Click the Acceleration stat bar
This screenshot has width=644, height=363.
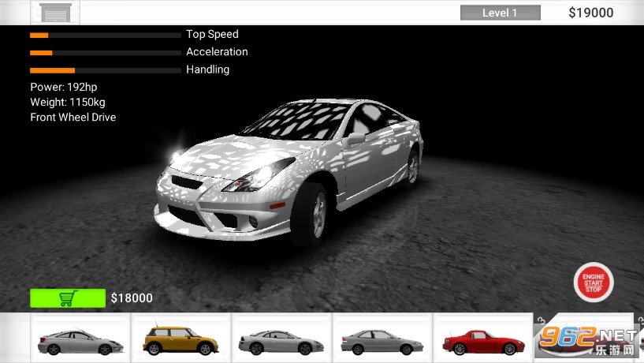(x=105, y=53)
